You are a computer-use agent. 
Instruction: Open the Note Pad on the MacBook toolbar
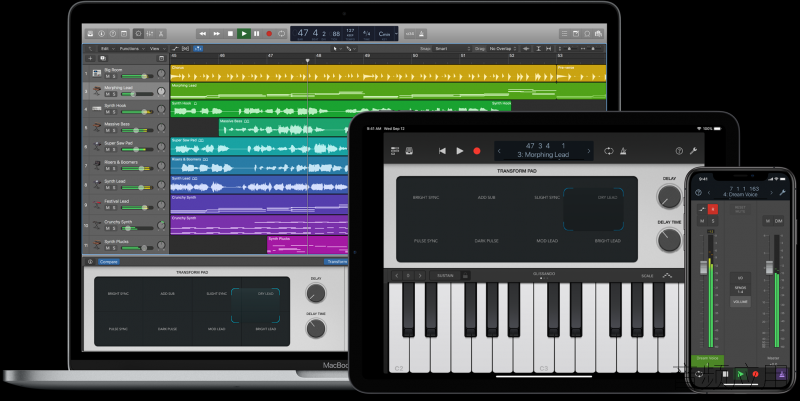576,34
